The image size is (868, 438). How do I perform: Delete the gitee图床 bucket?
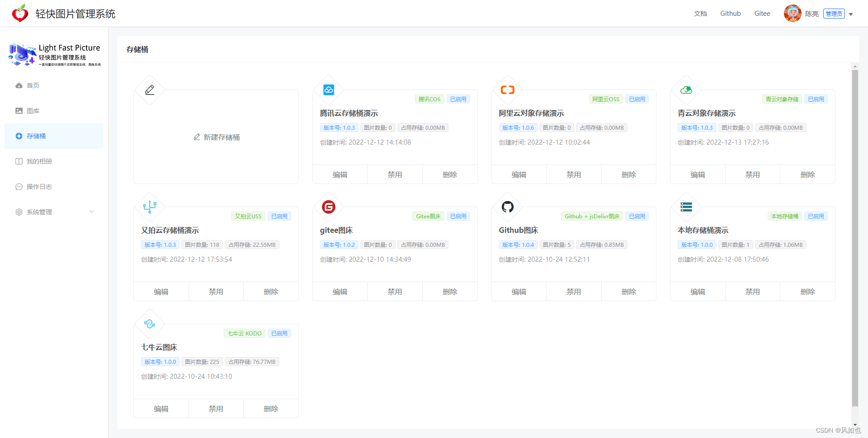[x=450, y=292]
